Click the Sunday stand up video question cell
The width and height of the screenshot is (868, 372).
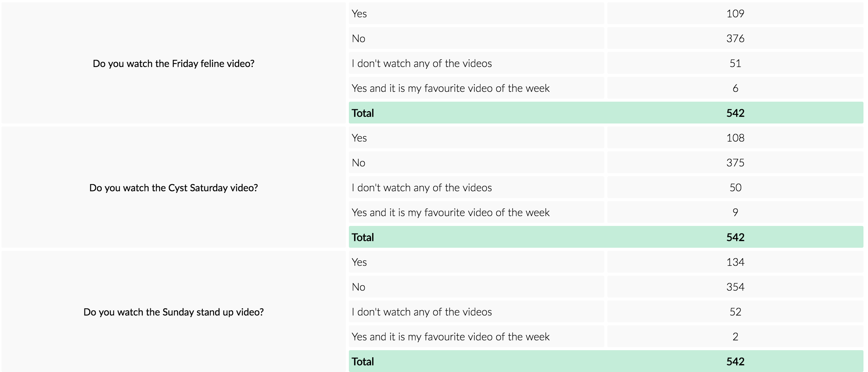click(173, 312)
